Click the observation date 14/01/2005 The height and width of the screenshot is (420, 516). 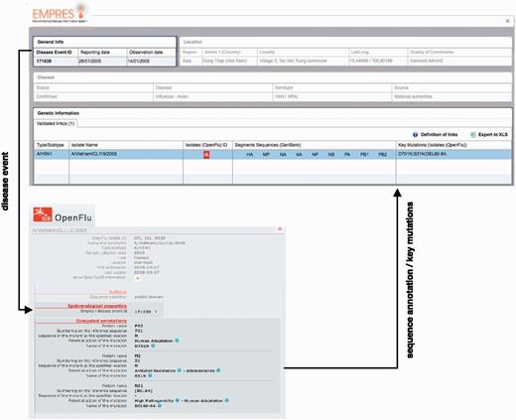pos(139,62)
